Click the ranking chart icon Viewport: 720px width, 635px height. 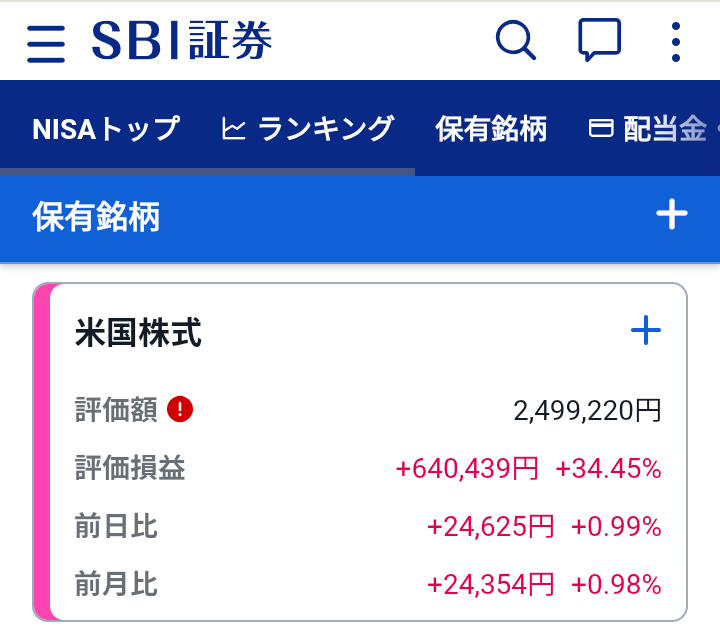pyautogui.click(x=234, y=129)
